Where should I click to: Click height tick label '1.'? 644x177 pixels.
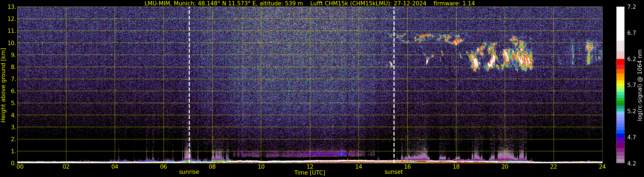coord(13,151)
